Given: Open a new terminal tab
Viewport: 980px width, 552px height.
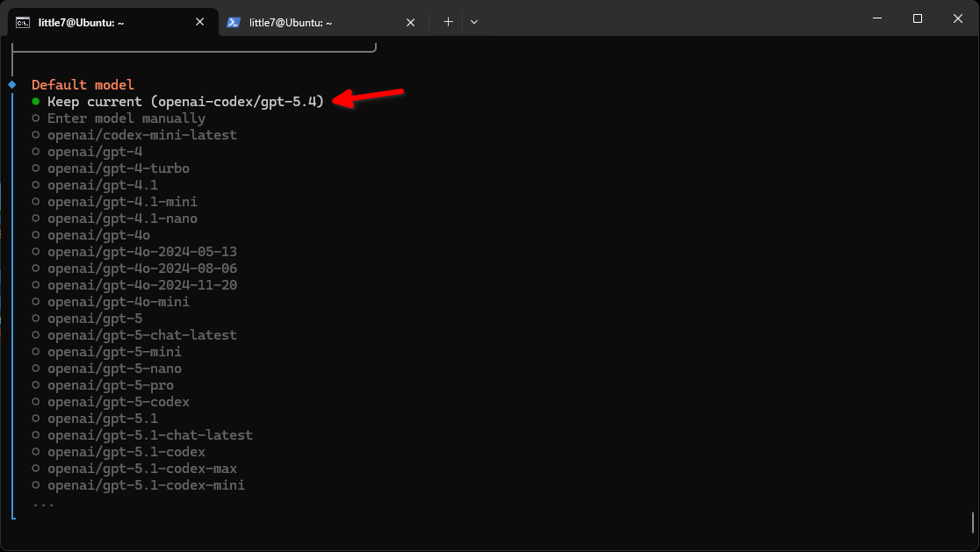Looking at the screenshot, I should pos(448,22).
